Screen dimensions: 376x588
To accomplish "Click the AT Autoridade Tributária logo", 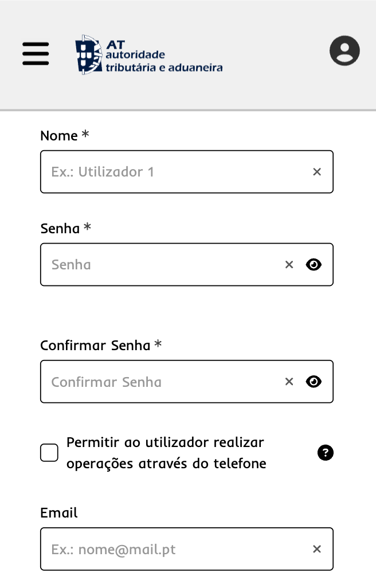I will coord(148,55).
